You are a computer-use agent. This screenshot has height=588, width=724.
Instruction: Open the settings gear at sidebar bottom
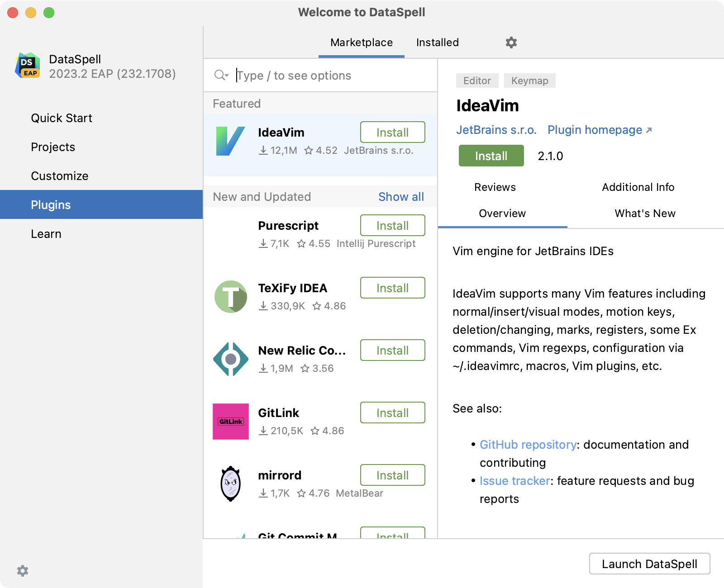pos(23,571)
